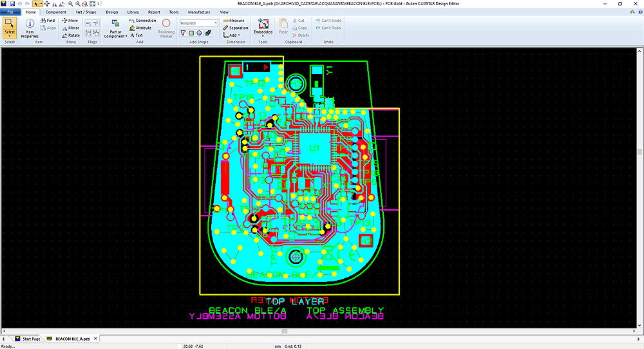Add Text item
Image resolution: width=644 pixels, height=349 pixels.
[x=137, y=35]
